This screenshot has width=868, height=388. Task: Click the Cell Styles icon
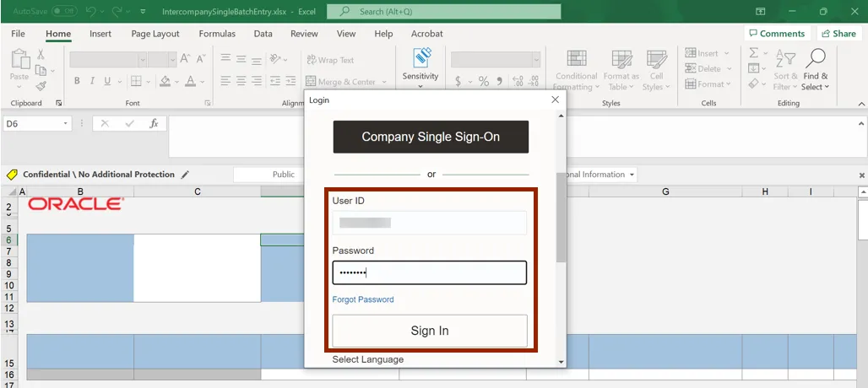click(x=657, y=59)
